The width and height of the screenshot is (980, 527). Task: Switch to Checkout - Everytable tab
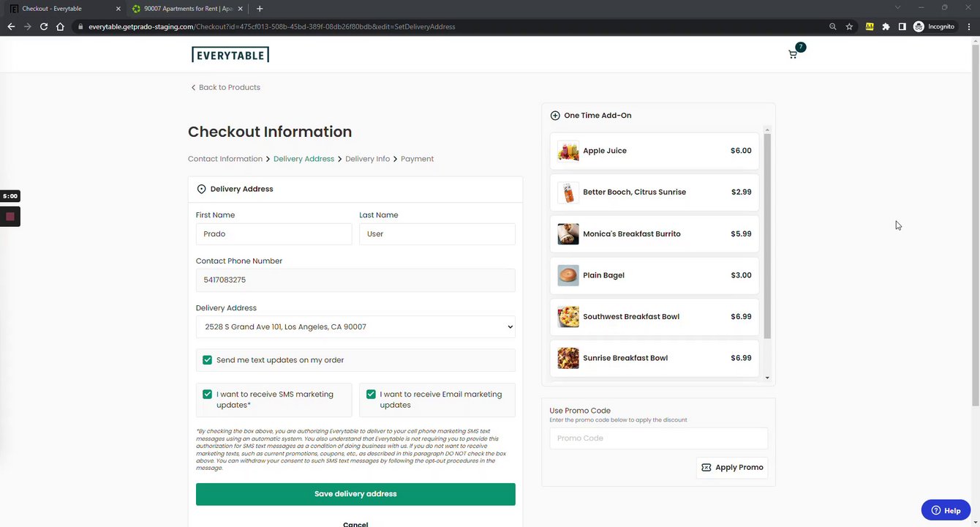tap(64, 9)
